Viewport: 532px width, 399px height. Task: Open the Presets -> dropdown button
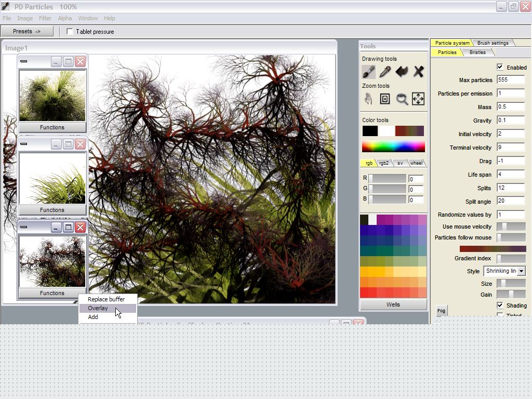[x=27, y=31]
